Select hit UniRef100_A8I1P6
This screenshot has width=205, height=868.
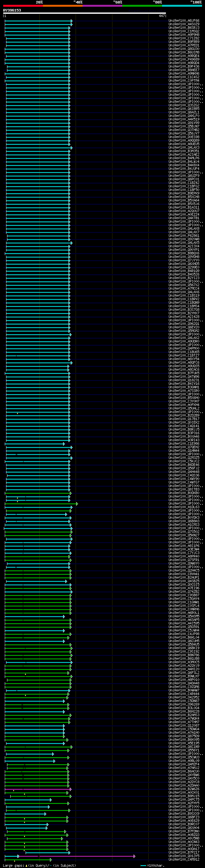pos(184,546)
